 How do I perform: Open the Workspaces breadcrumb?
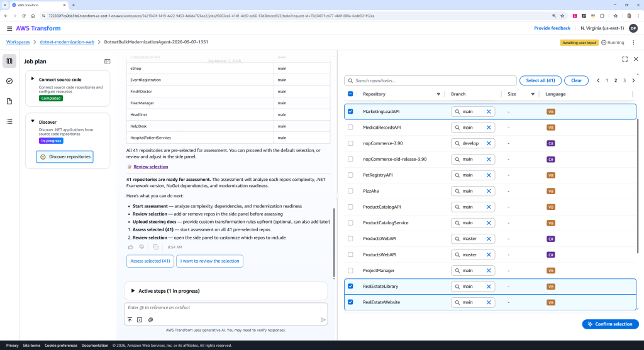[18, 42]
